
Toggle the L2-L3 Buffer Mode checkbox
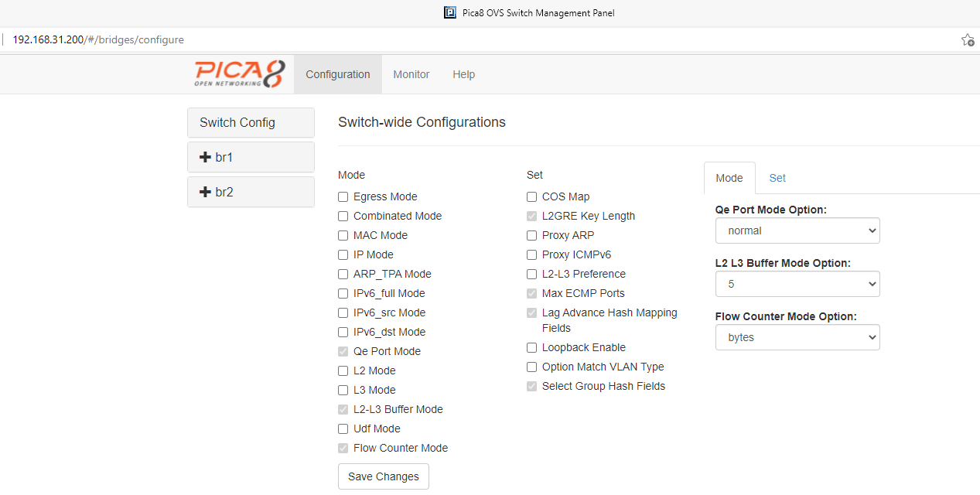click(x=343, y=410)
